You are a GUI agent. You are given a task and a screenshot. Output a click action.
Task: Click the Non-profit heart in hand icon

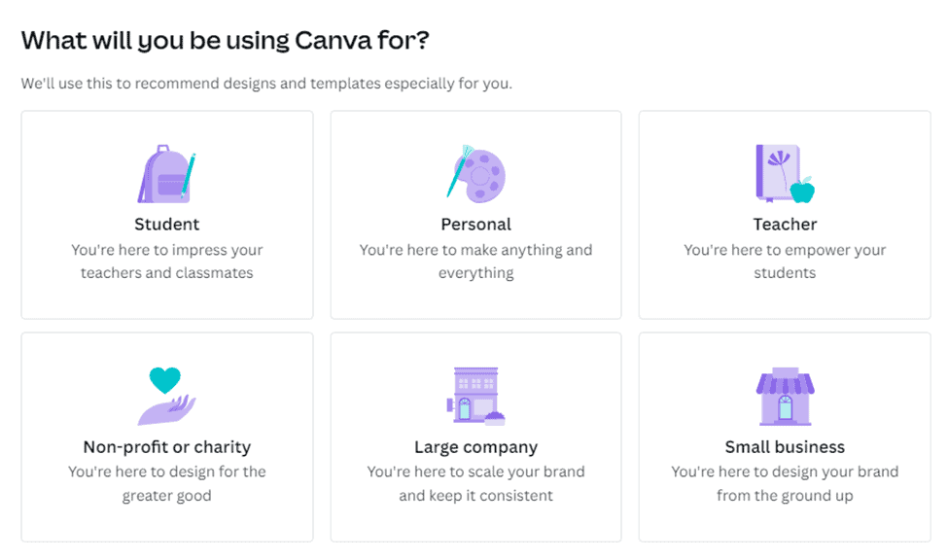point(166,396)
